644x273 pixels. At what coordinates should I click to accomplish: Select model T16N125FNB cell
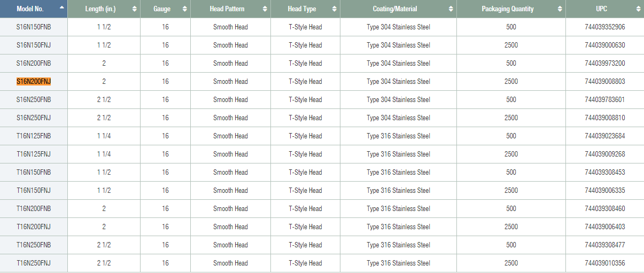34,136
